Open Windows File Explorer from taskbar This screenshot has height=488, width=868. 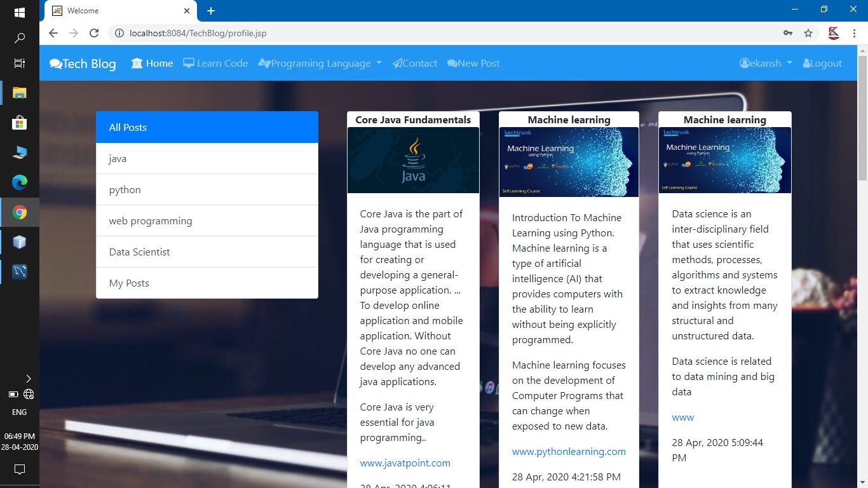point(20,93)
